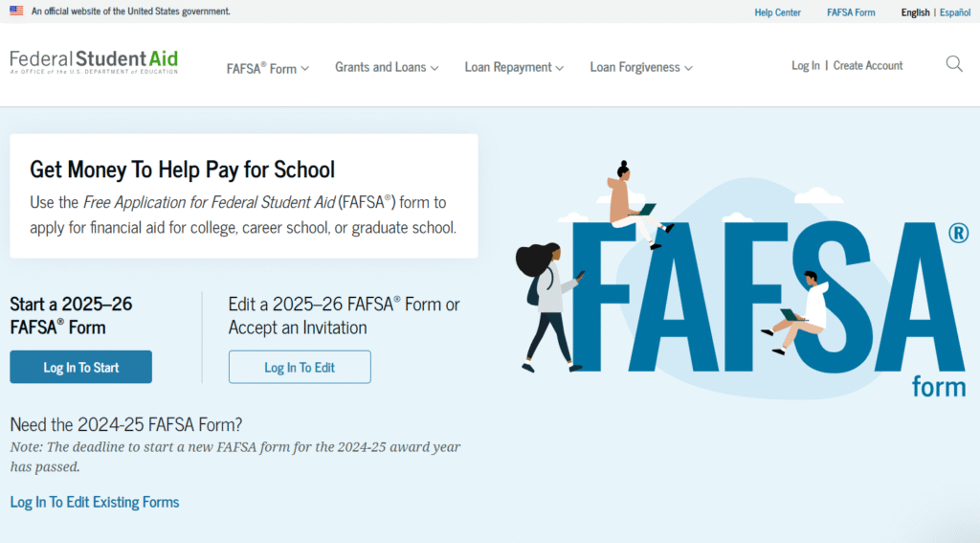Select English language option

(915, 12)
